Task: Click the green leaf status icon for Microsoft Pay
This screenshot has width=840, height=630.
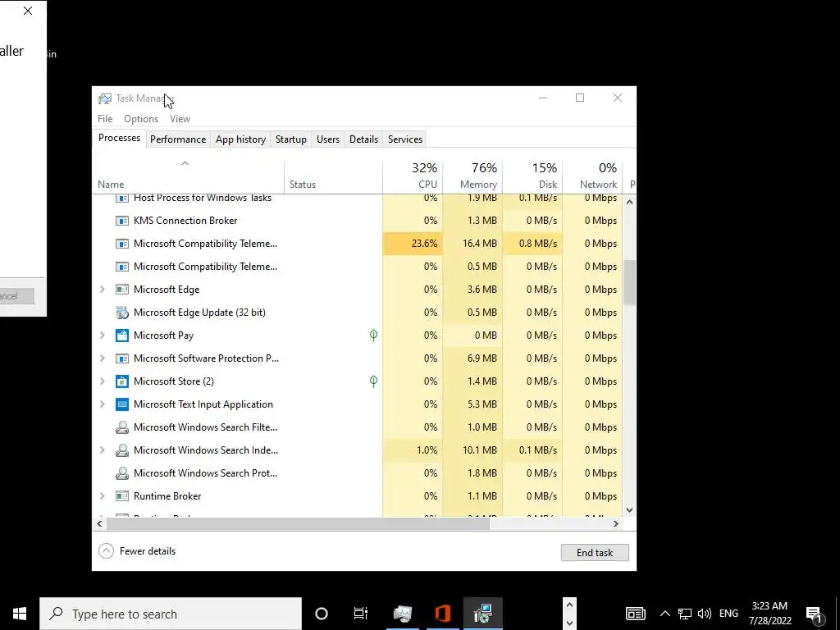Action: pyautogui.click(x=373, y=336)
